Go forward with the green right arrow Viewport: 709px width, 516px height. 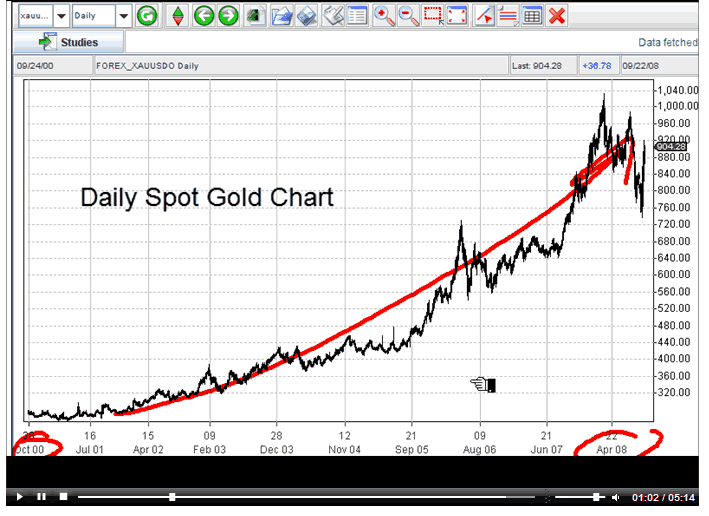pyautogui.click(x=229, y=16)
